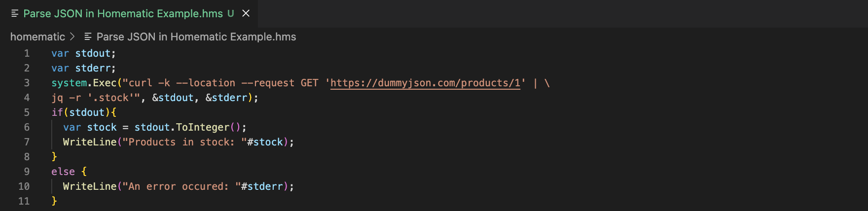Click the file icon in the breadcrumb

tap(88, 37)
